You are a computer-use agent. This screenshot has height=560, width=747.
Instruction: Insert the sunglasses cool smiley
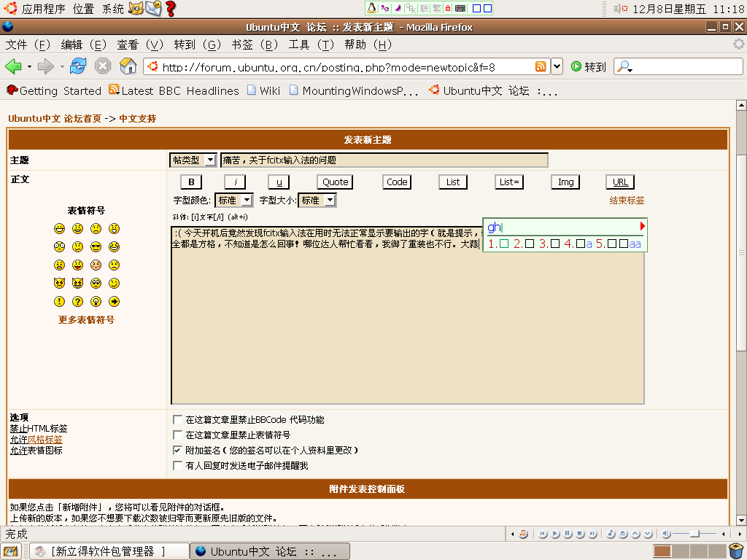[x=96, y=246]
